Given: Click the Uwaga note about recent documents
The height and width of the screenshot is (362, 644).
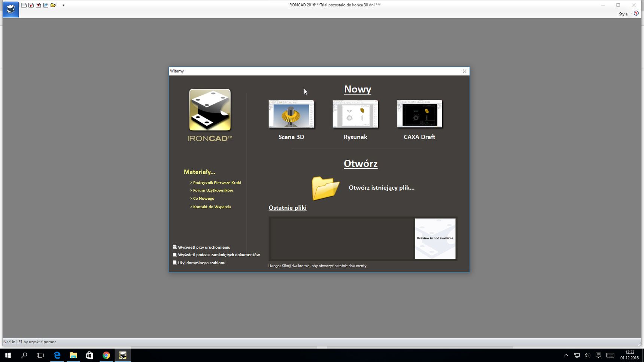Looking at the screenshot, I should (x=317, y=266).
